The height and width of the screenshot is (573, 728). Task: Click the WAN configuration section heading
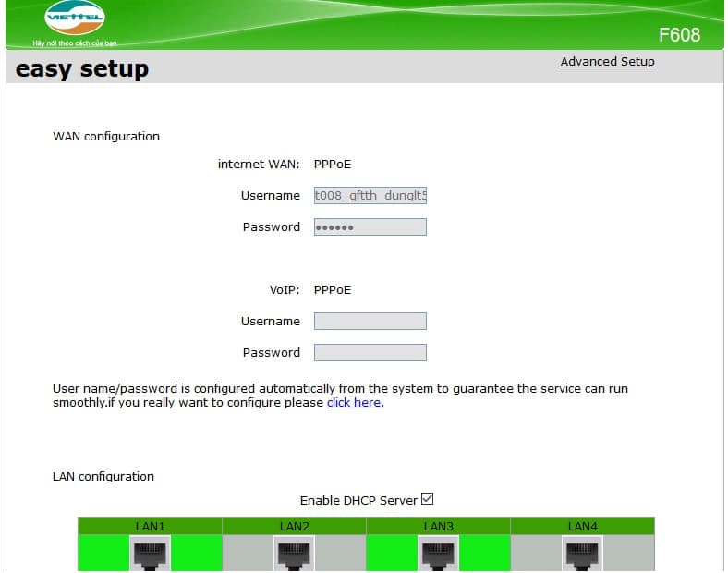[x=106, y=137]
